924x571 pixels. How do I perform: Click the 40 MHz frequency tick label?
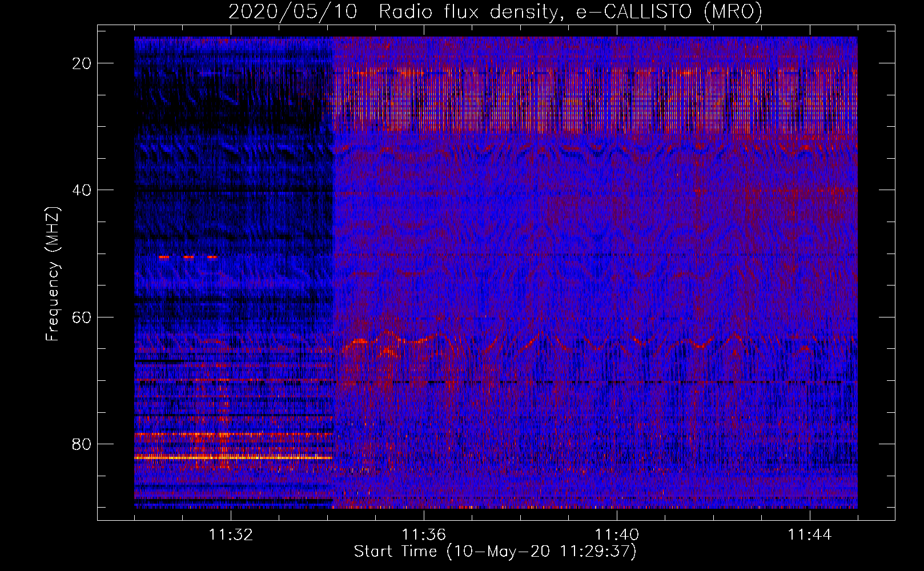click(82, 190)
